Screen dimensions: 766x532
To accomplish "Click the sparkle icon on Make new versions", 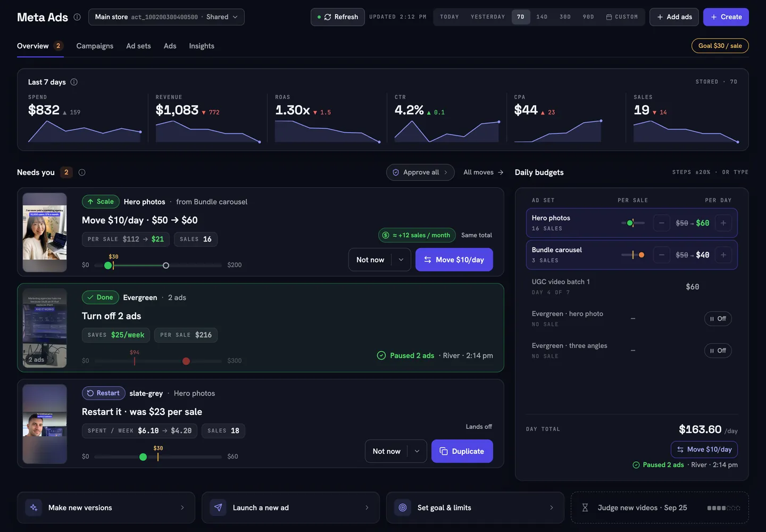I will [34, 508].
